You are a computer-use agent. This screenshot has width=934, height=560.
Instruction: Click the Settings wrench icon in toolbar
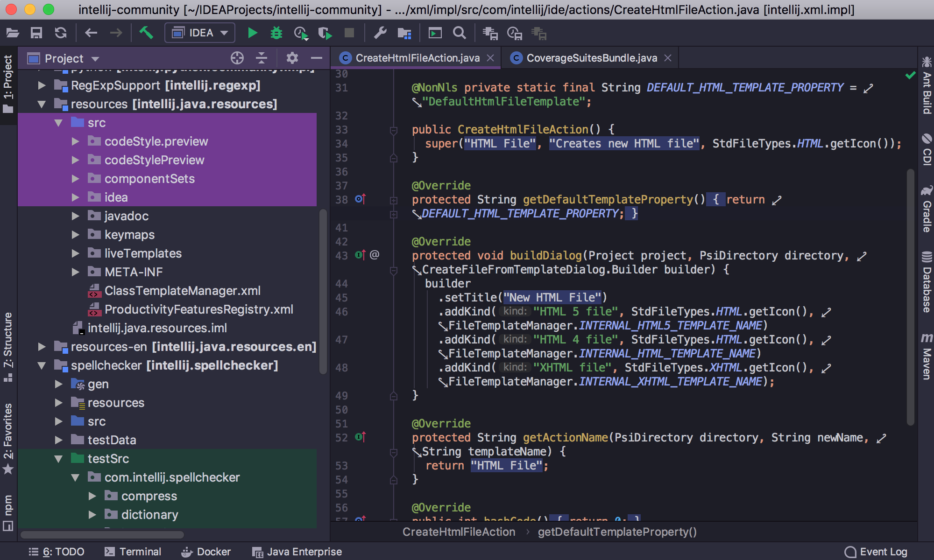[380, 34]
